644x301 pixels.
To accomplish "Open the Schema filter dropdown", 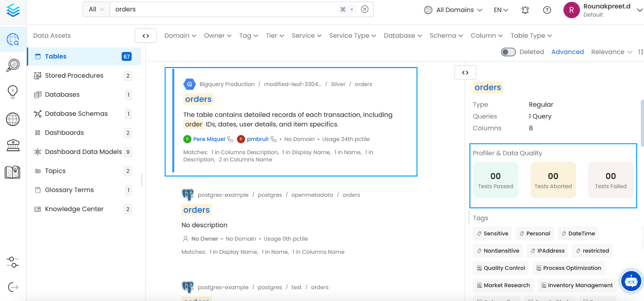I will [446, 36].
